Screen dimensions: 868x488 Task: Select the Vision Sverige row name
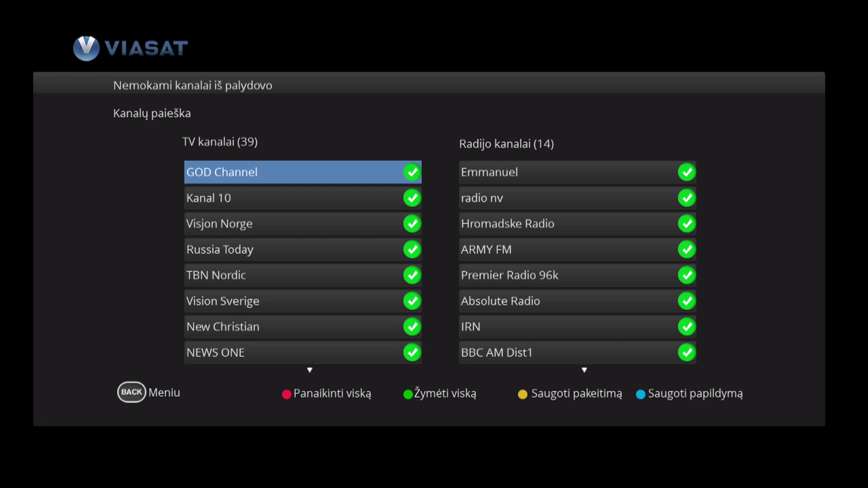click(x=223, y=301)
